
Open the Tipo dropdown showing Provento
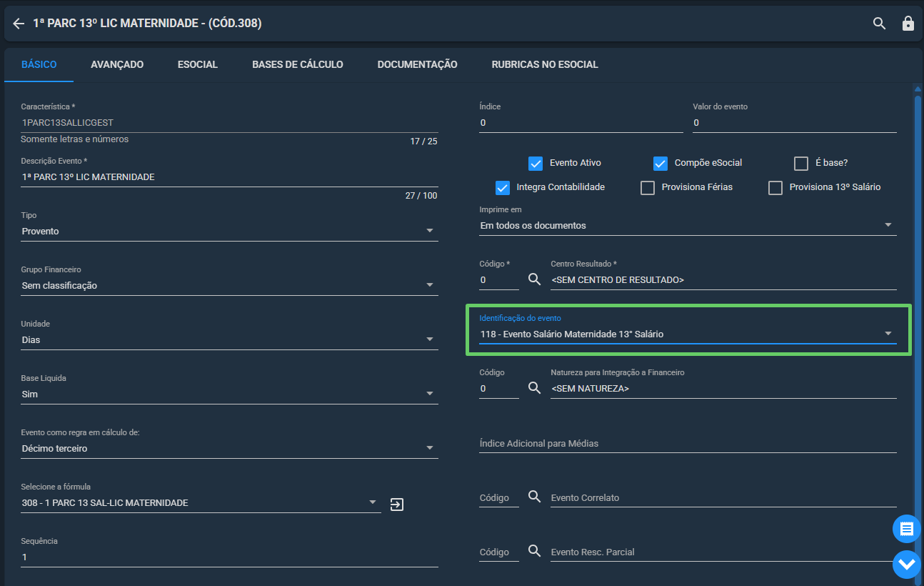229,231
